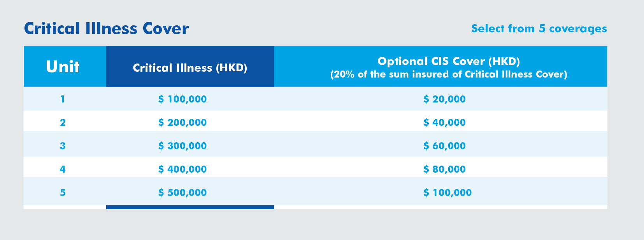Choose the $ 300,000 Critical Illness amount

point(182,146)
